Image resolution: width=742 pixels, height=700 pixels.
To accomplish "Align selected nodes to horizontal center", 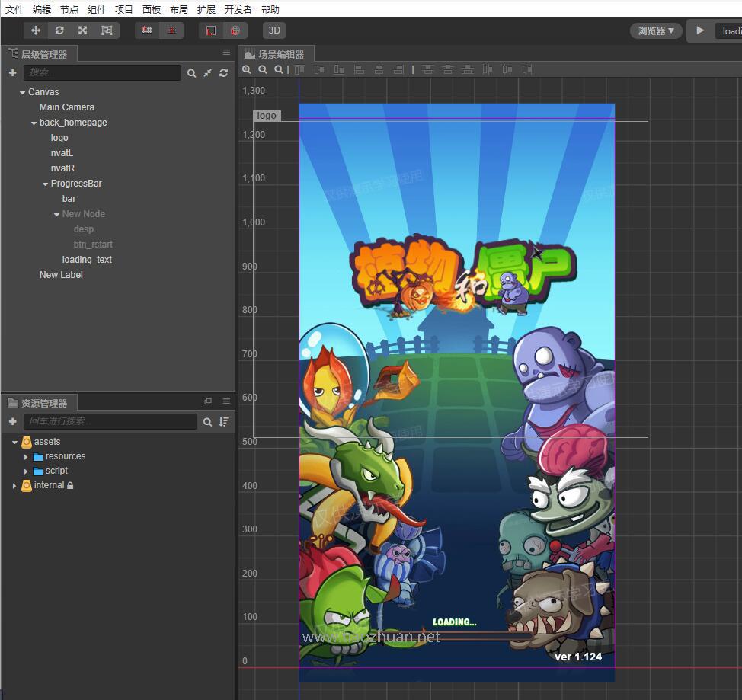I will point(379,70).
